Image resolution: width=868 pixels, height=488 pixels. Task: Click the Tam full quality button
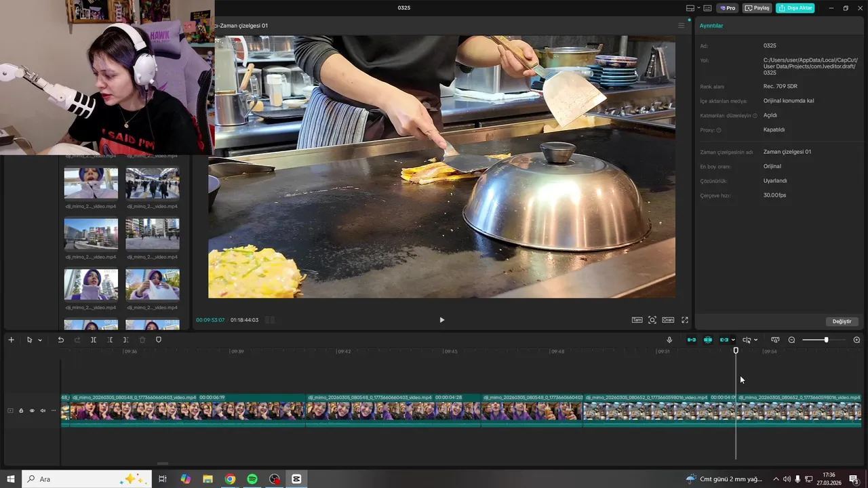[637, 320]
